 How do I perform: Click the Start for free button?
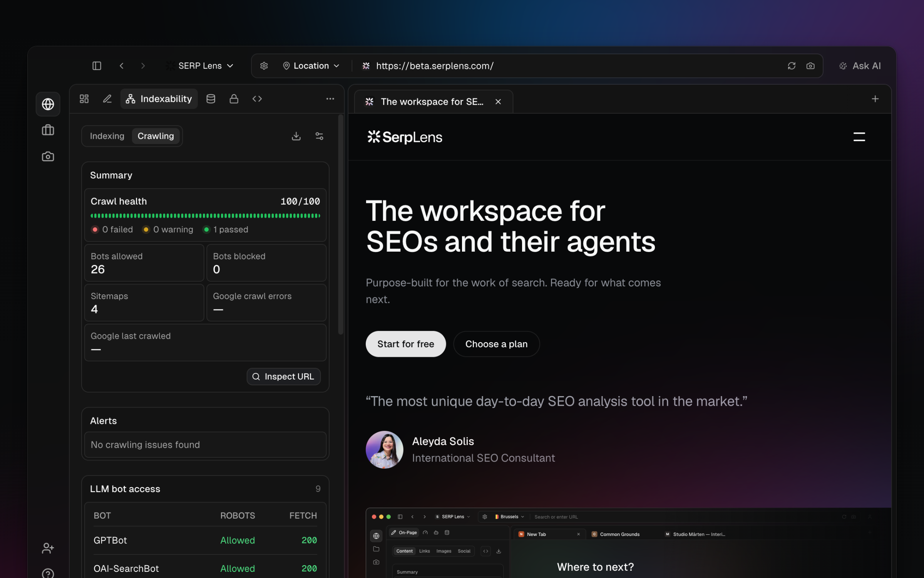[406, 344]
